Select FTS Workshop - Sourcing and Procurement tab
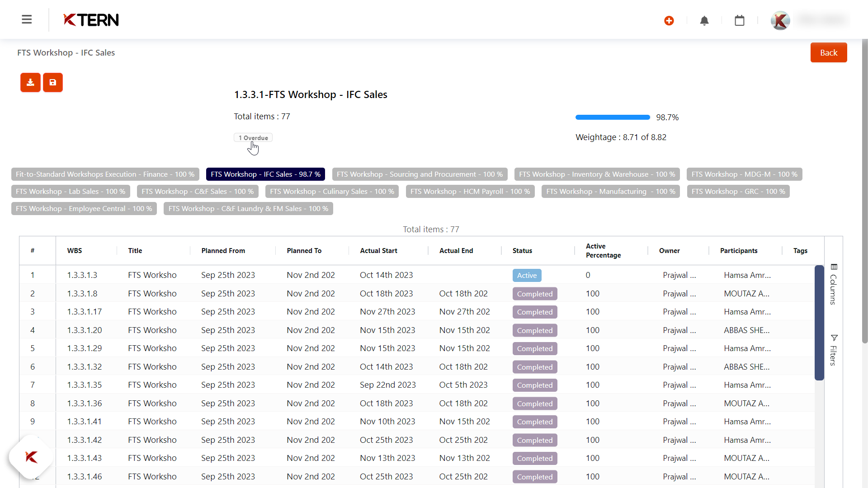Screen dimensions: 868x488 tap(420, 174)
